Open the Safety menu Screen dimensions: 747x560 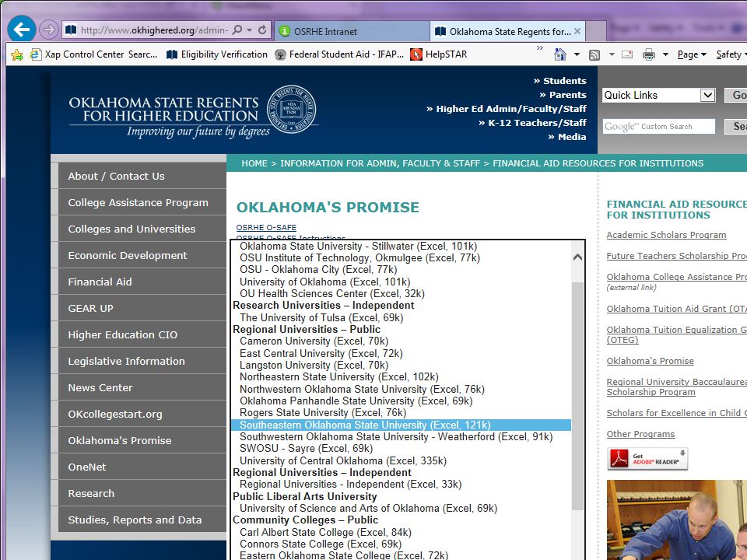[x=731, y=54]
